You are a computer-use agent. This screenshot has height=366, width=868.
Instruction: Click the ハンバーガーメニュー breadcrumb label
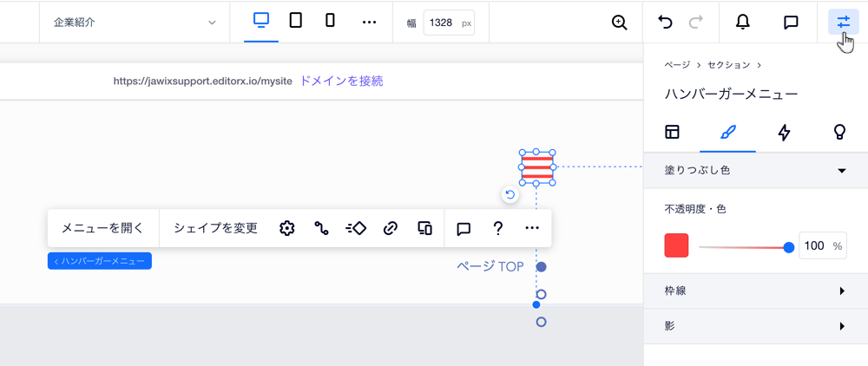pos(100,261)
